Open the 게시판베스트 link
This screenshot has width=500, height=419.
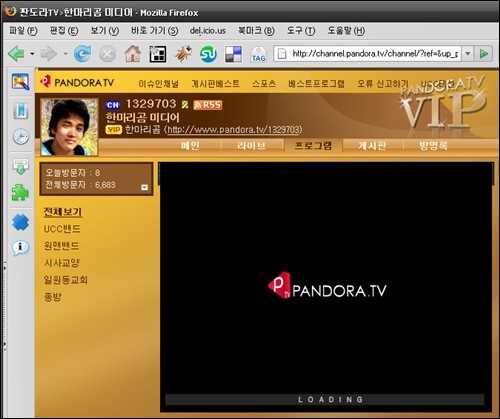215,84
